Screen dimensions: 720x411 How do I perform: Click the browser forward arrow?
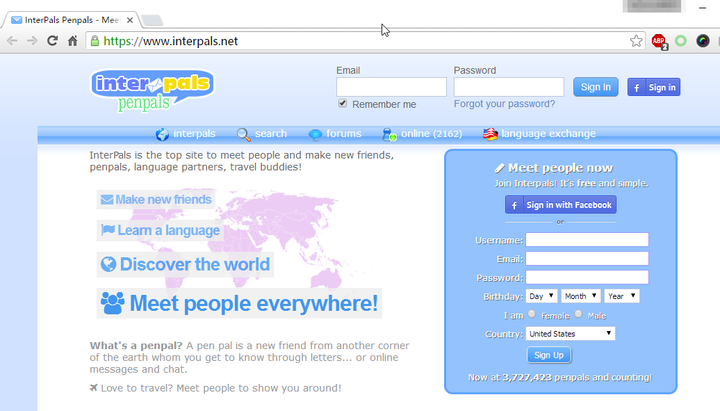(32, 41)
